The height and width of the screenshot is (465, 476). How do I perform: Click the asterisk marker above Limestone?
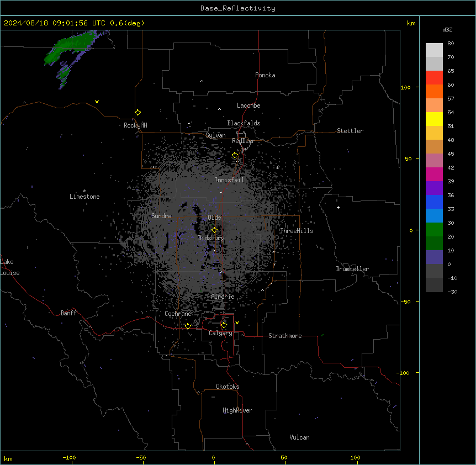click(84, 191)
